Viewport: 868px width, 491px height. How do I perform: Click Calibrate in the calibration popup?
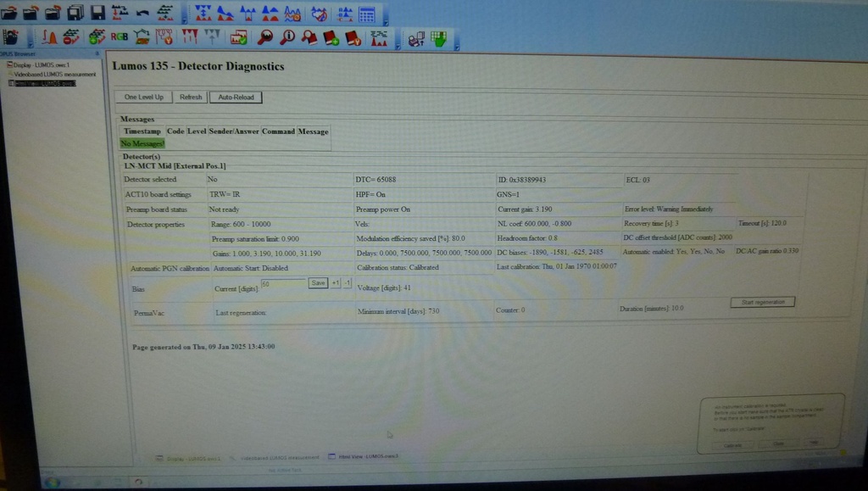pos(732,445)
